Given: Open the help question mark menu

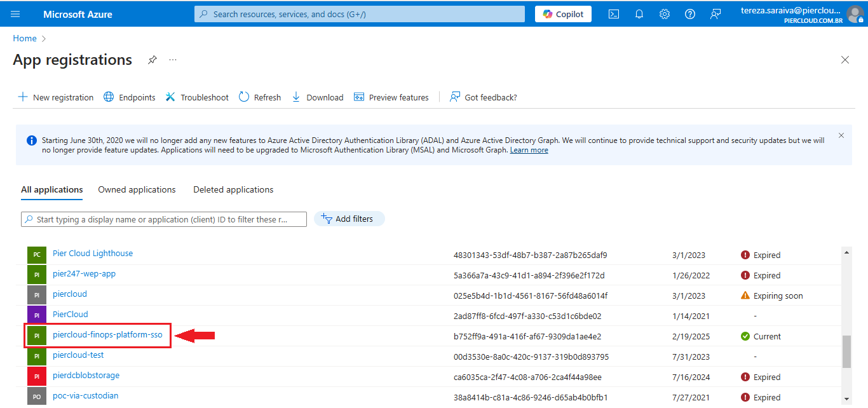Looking at the screenshot, I should pyautogui.click(x=690, y=14).
